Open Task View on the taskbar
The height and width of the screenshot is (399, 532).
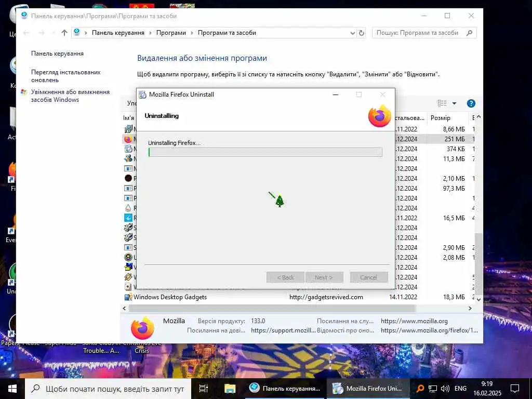(203, 389)
